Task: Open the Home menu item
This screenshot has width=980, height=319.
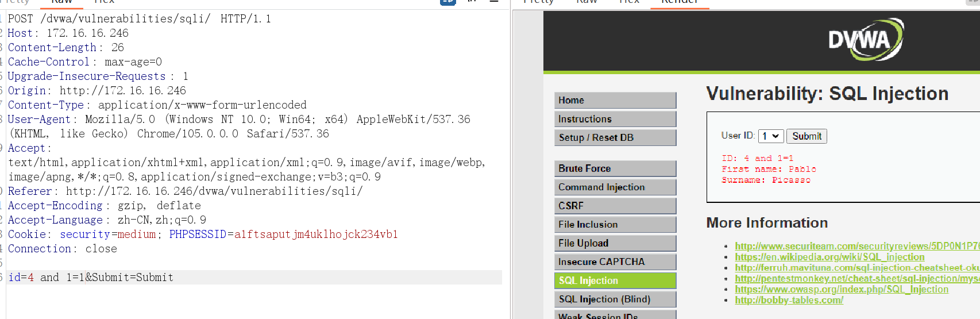Action: pos(615,100)
